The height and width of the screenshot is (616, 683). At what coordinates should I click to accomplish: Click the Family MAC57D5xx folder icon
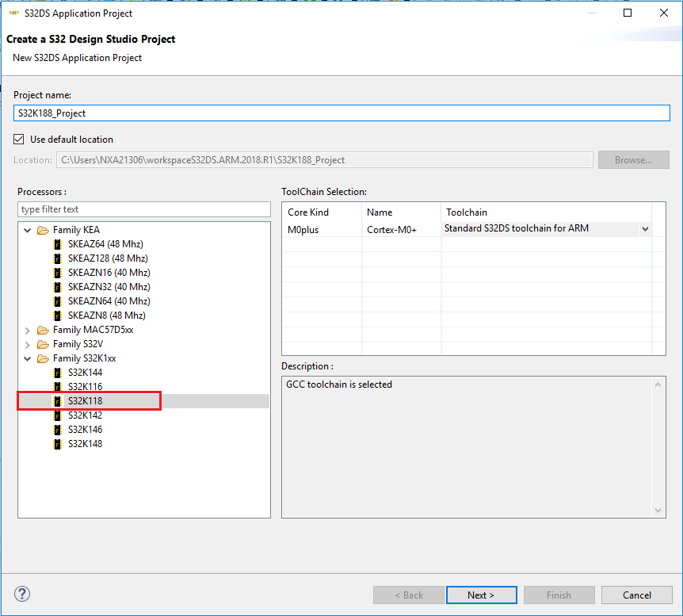(43, 330)
